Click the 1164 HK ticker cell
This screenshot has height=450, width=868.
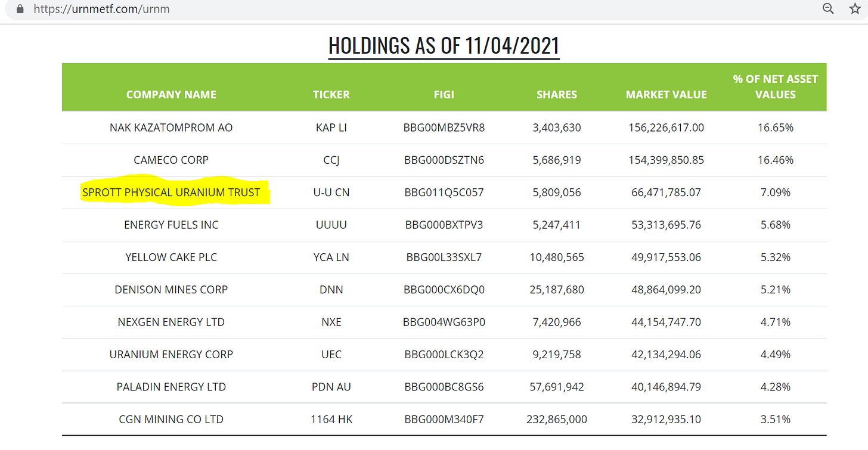click(x=331, y=419)
